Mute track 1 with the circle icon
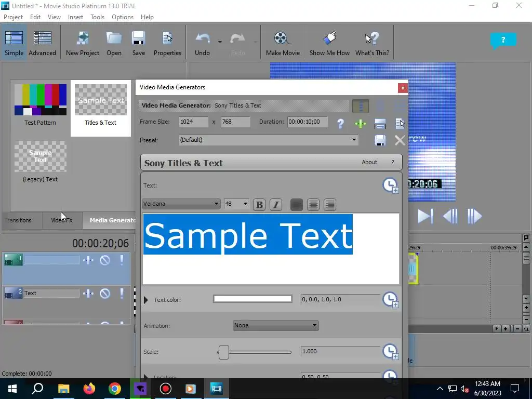This screenshot has width=532, height=399. 105,260
